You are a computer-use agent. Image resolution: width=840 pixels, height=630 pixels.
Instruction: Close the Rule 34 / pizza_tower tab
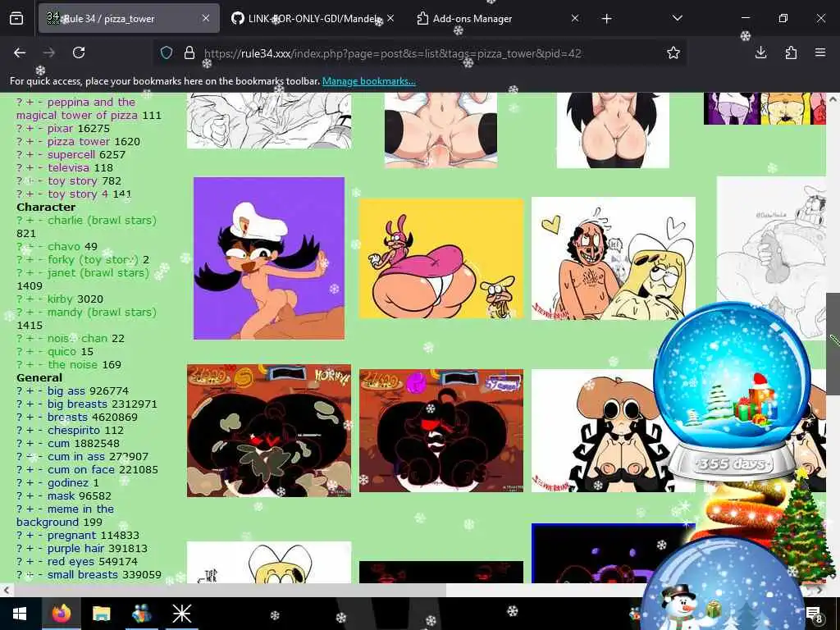tap(206, 18)
